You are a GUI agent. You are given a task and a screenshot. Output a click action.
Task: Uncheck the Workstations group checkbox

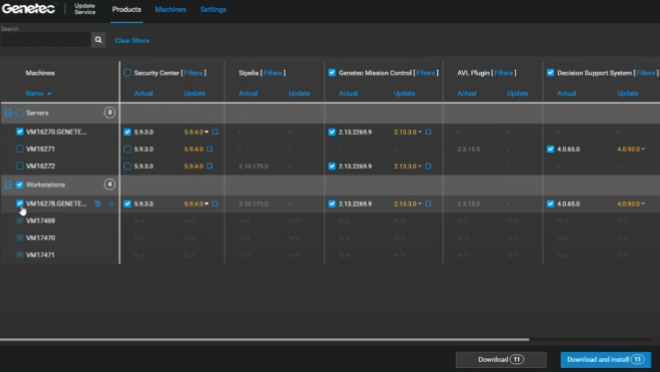coord(19,184)
